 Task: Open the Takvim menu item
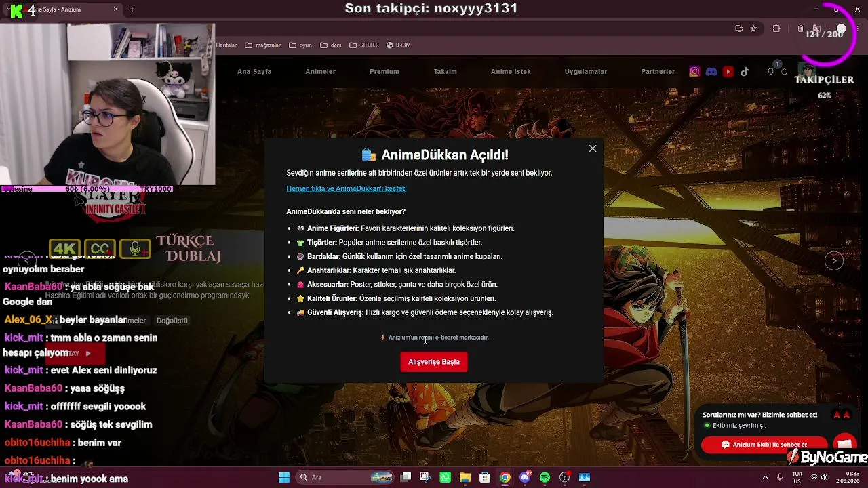(x=446, y=71)
